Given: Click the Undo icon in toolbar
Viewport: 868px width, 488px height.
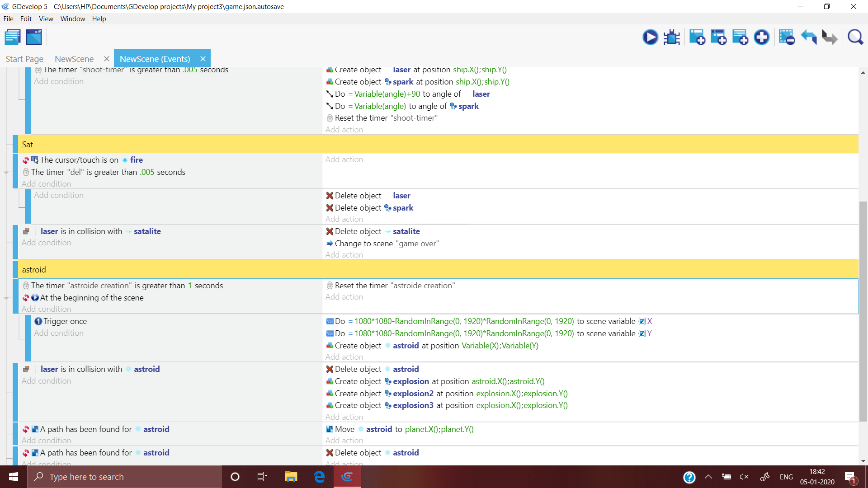Looking at the screenshot, I should pos(809,38).
